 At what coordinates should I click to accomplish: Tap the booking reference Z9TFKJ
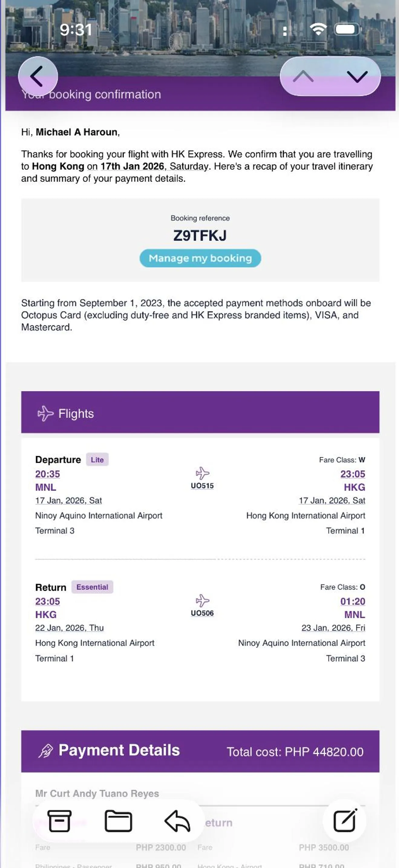click(200, 235)
